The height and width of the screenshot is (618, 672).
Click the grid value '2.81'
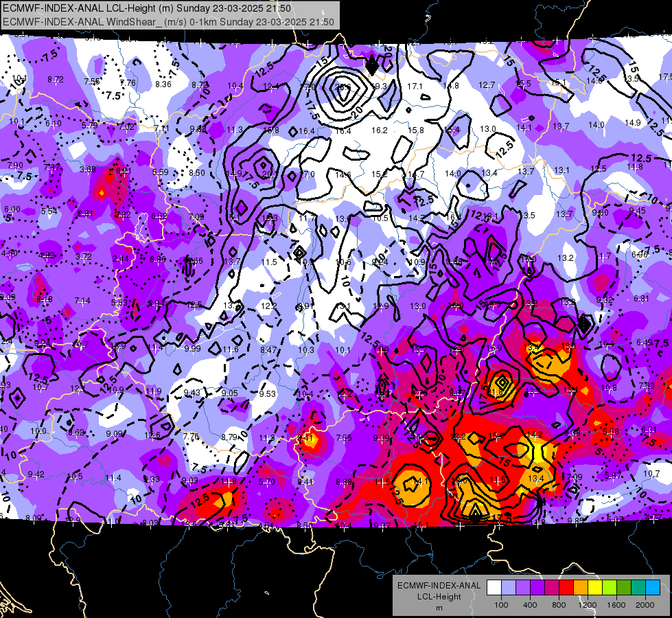tap(86, 213)
